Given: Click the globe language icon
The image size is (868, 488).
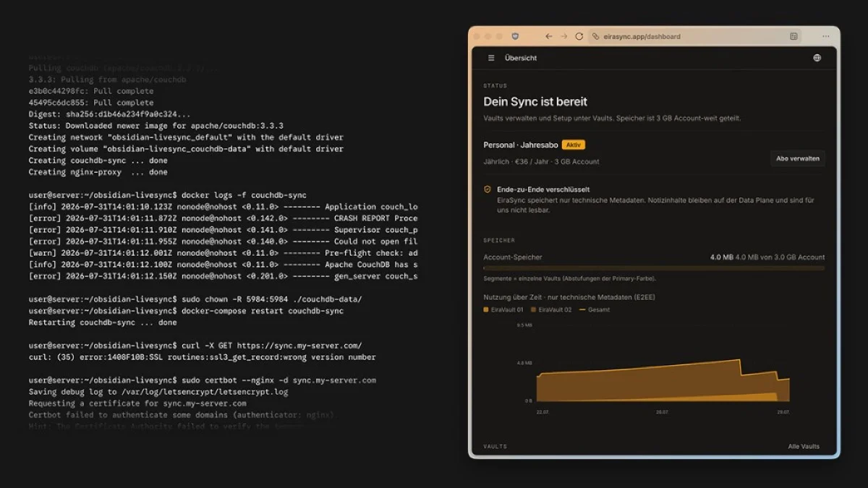Looking at the screenshot, I should [817, 58].
